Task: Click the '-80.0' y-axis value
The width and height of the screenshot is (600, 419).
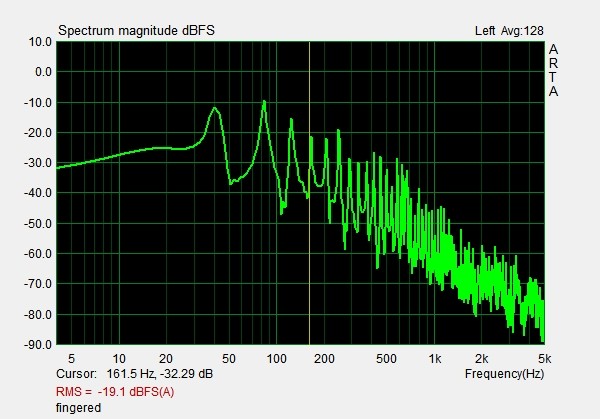Action: pos(38,315)
